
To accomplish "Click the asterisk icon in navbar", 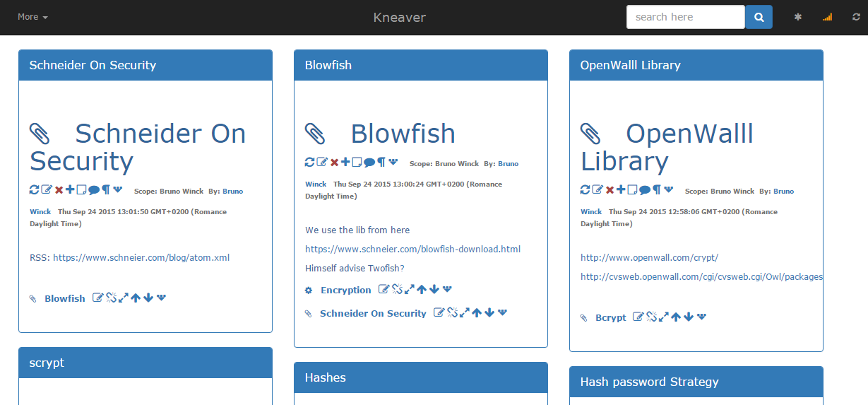I will point(798,17).
